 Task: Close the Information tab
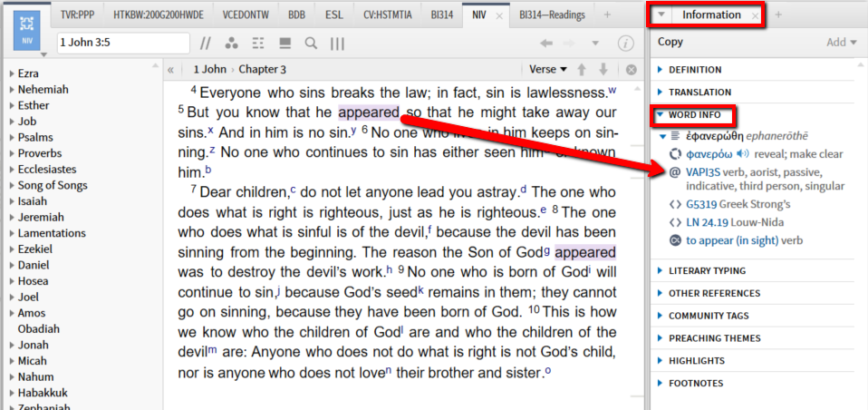coord(755,16)
